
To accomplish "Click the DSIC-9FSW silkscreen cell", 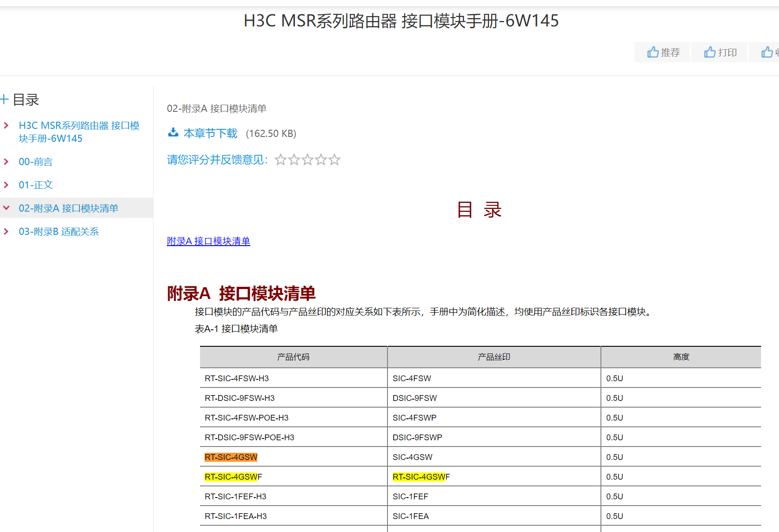I will pos(494,398).
